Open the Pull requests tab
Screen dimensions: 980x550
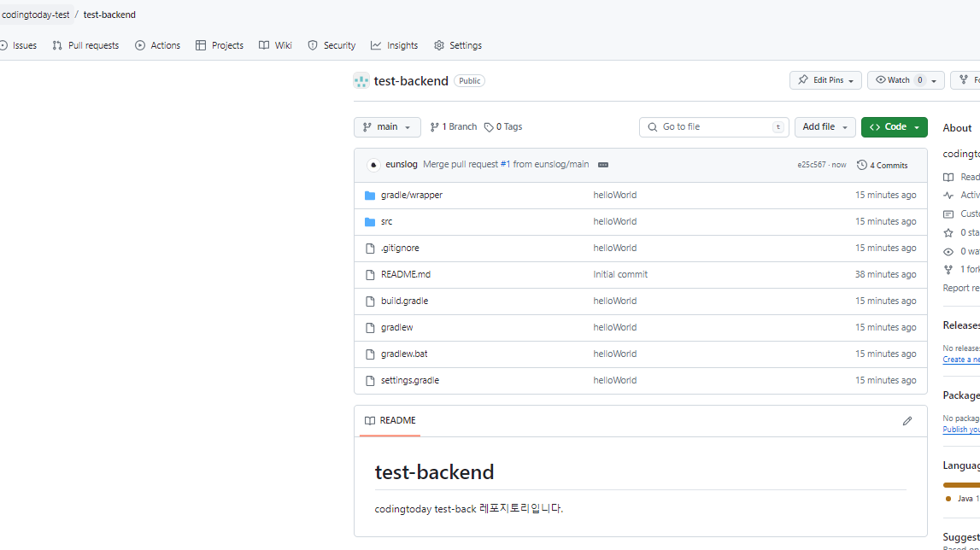coord(85,45)
